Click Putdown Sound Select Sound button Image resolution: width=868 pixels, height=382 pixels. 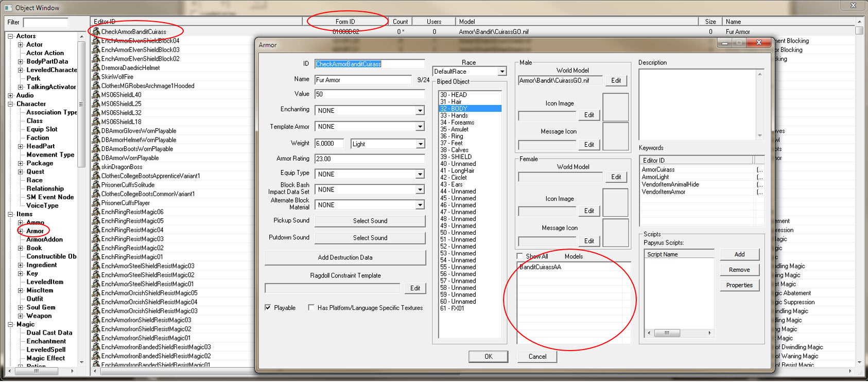370,238
